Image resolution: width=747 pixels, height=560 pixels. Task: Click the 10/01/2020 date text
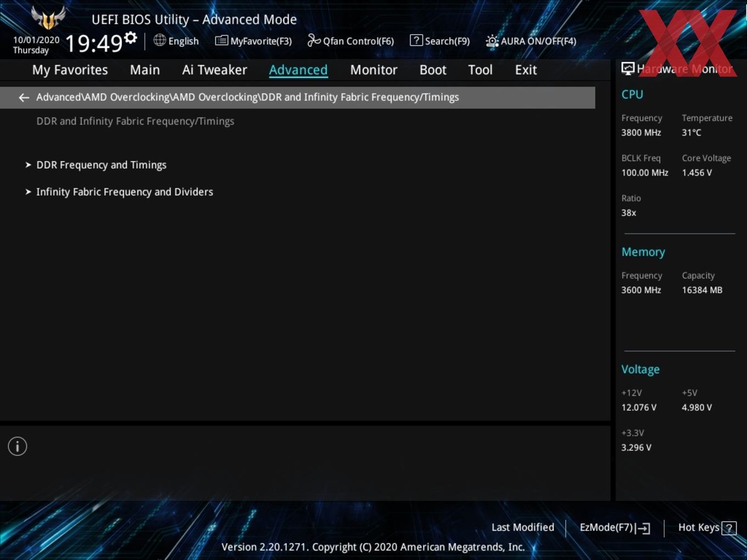36,40
